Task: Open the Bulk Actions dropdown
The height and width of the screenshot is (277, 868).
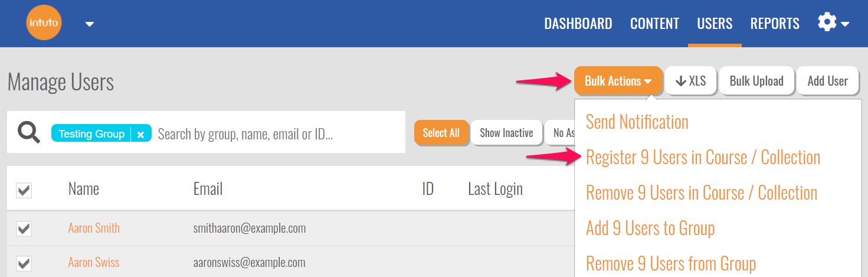Action: (x=618, y=81)
